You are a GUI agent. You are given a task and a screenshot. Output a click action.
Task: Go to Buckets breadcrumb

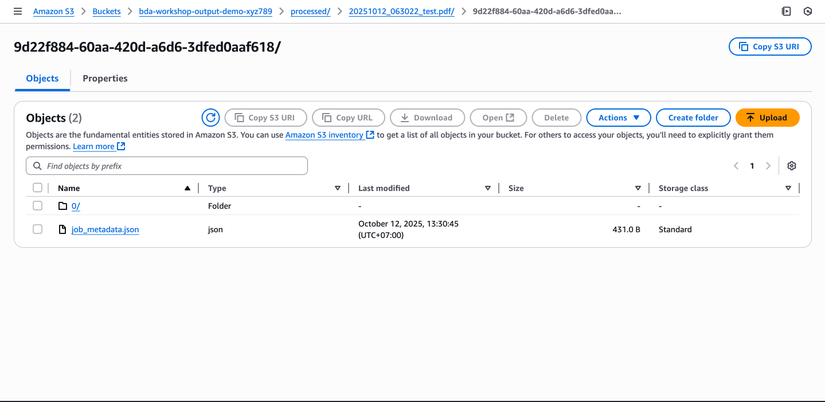[x=106, y=11]
